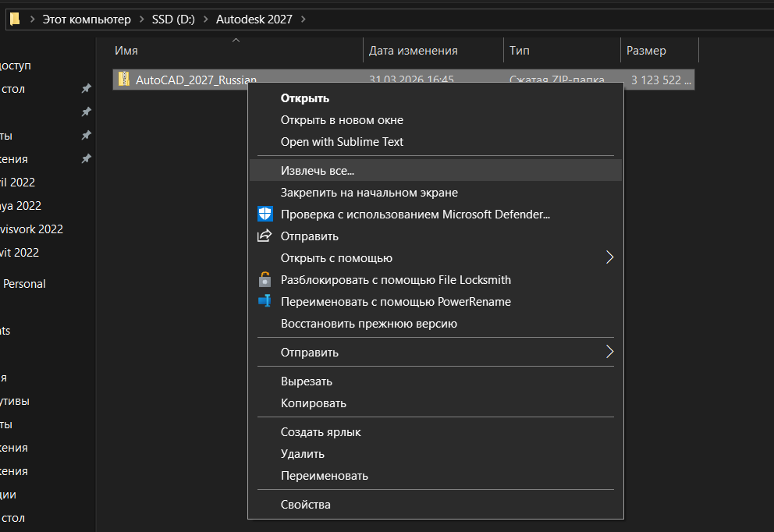
Task: Click the File Locksmith padlock icon
Action: click(265, 279)
